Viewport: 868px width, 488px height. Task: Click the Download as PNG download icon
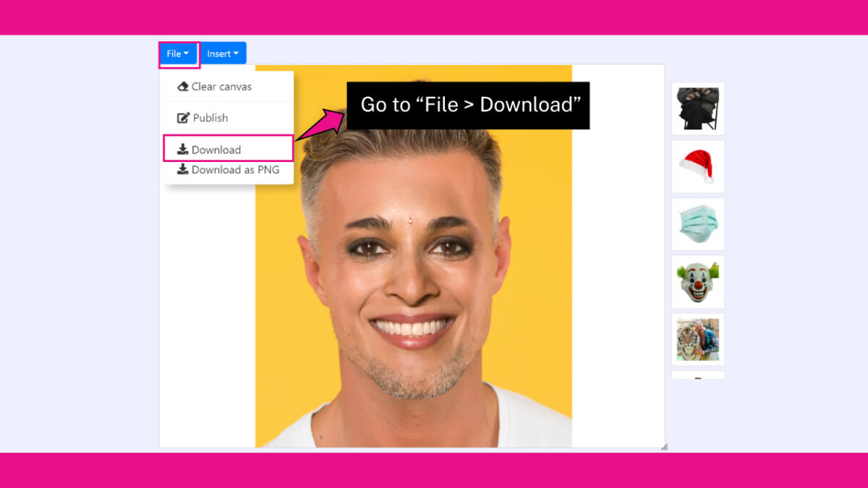pyautogui.click(x=182, y=170)
